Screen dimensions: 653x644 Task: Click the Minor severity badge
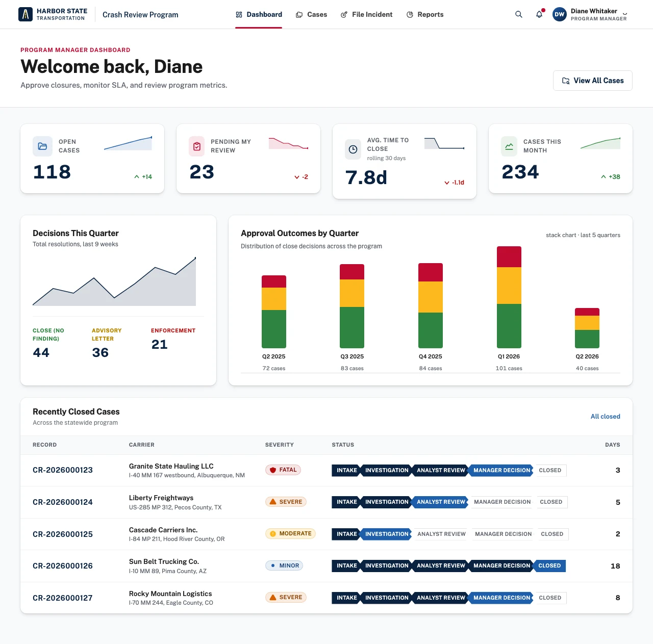(284, 565)
